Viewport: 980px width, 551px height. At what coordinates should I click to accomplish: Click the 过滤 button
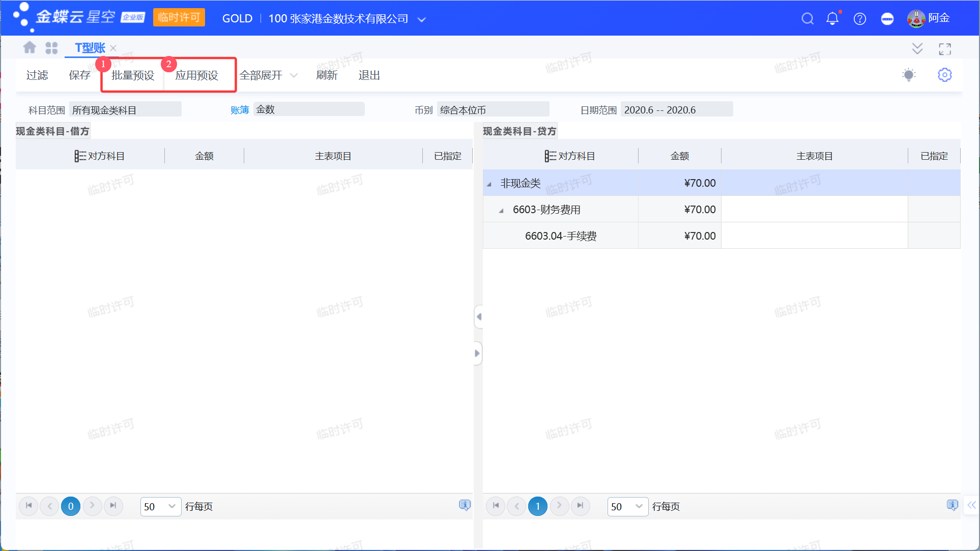click(x=37, y=76)
